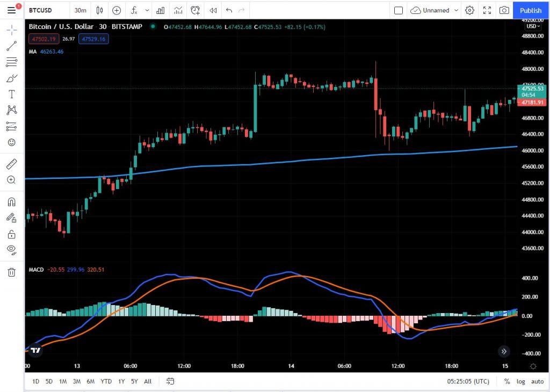550x392 pixels.
Task: Click the Publish button
Action: pyautogui.click(x=531, y=11)
